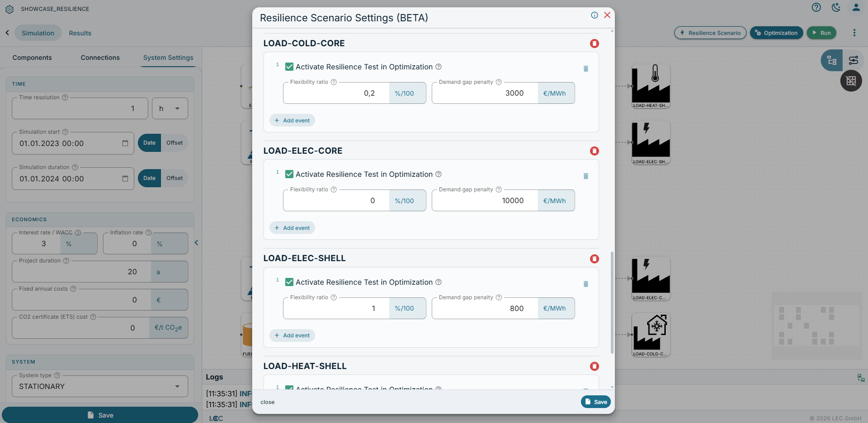The height and width of the screenshot is (423, 868).
Task: Click the dialog vertical scrollbar
Action: (612, 302)
